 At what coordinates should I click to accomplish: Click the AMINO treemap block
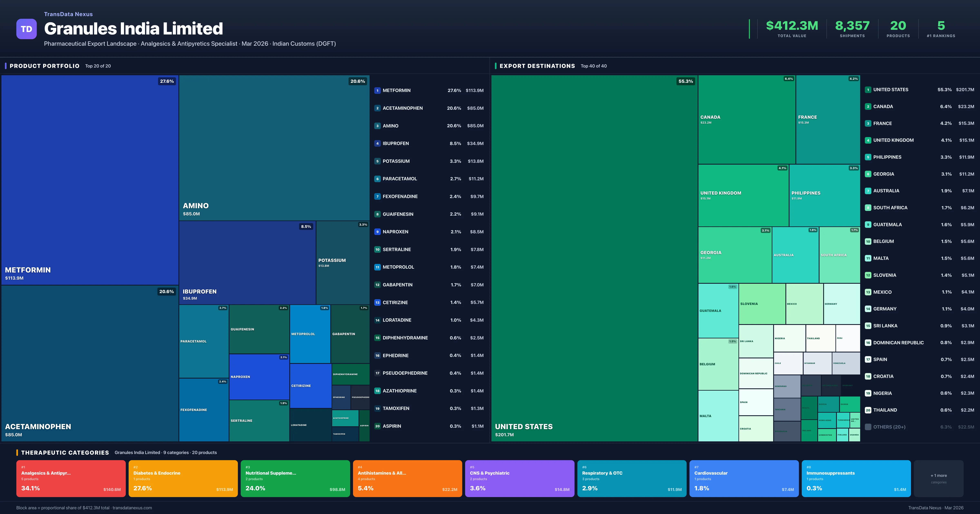coord(274,147)
